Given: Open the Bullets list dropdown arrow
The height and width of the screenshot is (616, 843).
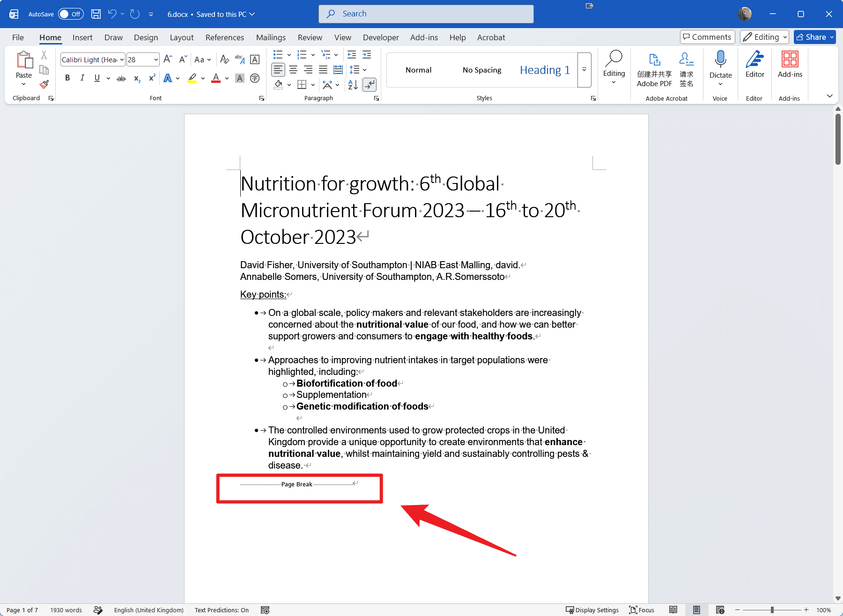Looking at the screenshot, I should point(289,55).
